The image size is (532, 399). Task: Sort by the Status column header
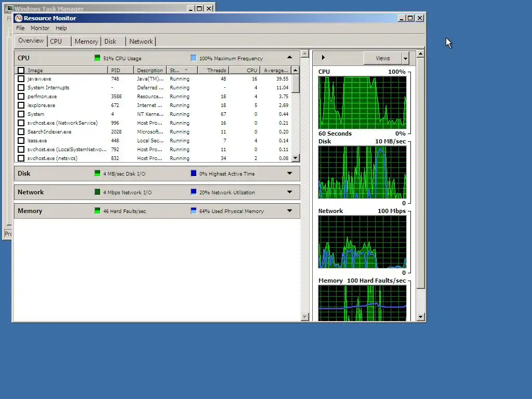click(x=182, y=70)
